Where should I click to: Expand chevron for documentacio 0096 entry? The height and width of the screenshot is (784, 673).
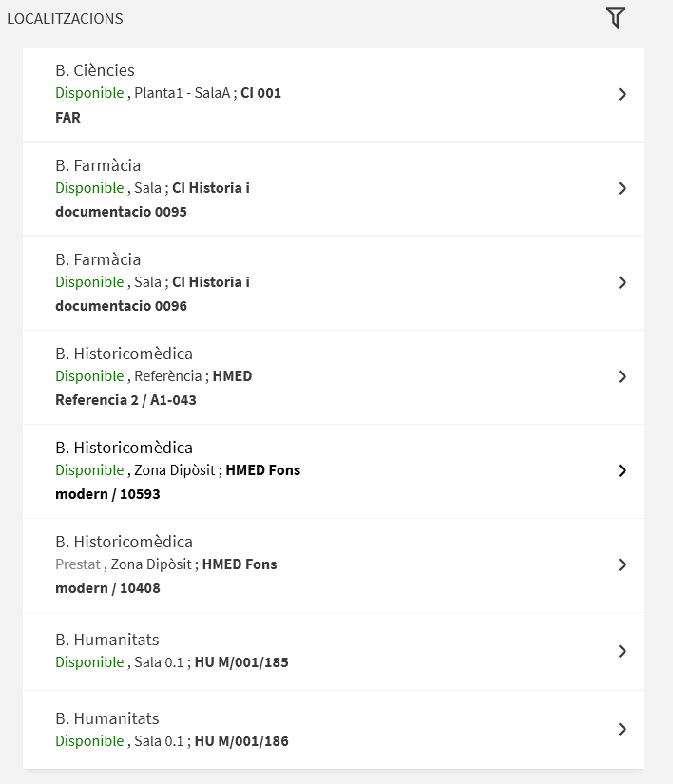[622, 282]
